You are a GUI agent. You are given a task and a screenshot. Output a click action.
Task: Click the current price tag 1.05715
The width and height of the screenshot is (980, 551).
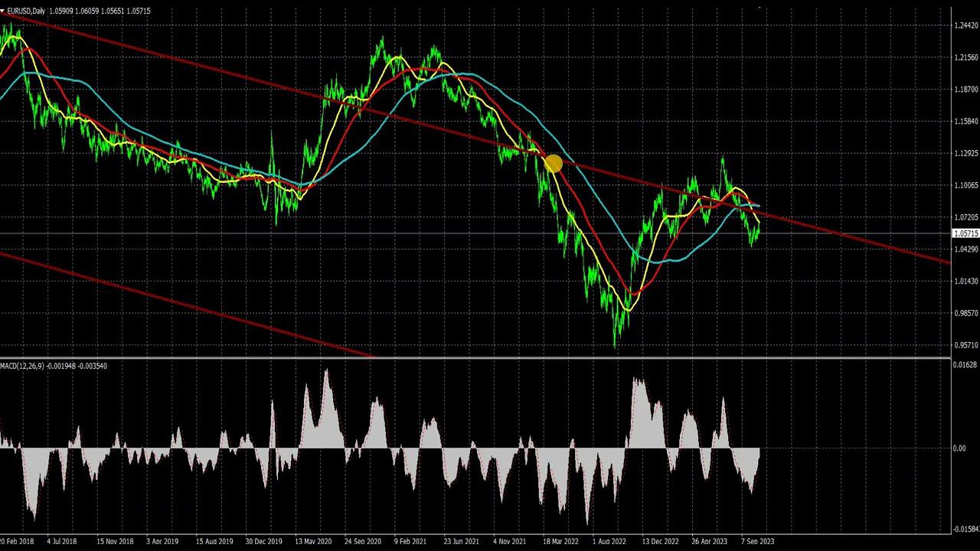click(x=965, y=233)
